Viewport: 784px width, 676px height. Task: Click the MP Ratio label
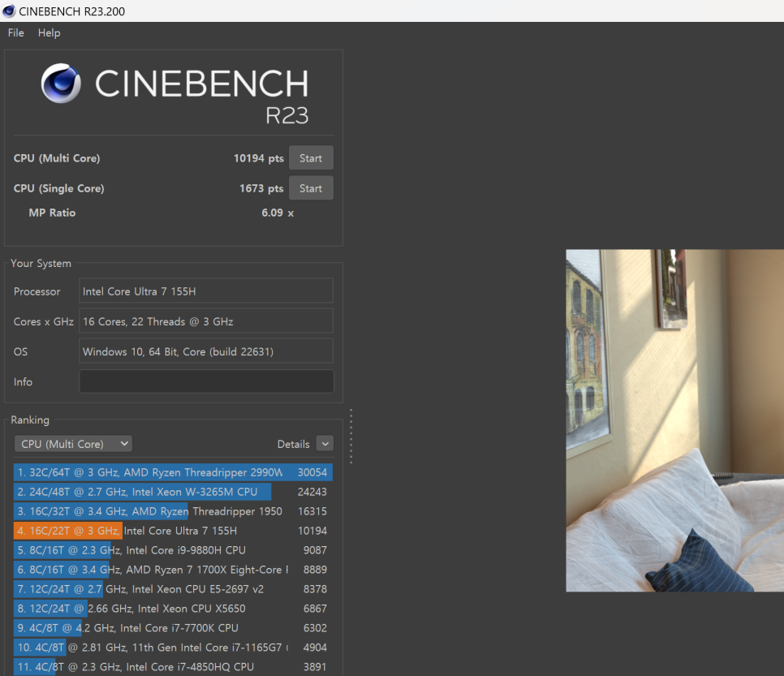[x=52, y=213]
